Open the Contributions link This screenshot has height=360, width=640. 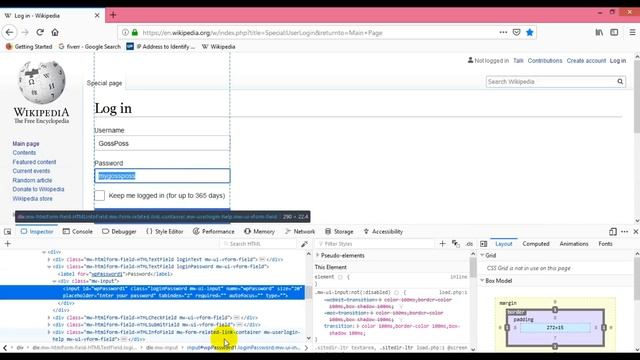545,60
